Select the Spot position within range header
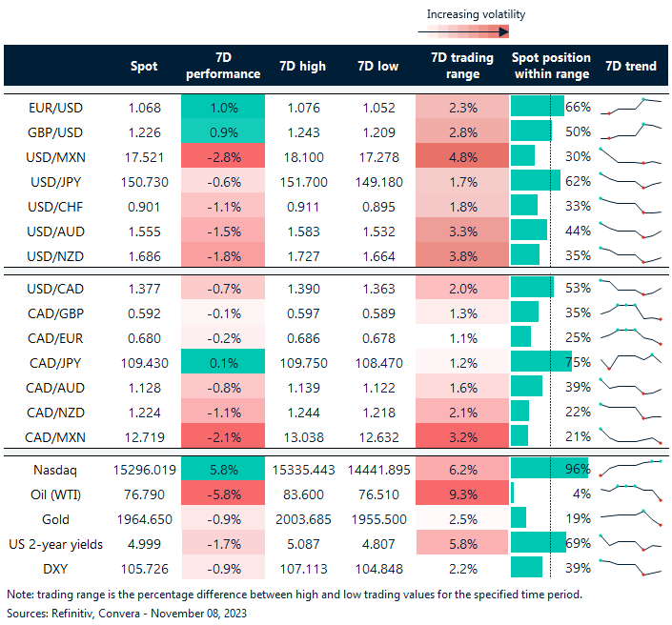The height and width of the screenshot is (625, 672). tap(552, 66)
